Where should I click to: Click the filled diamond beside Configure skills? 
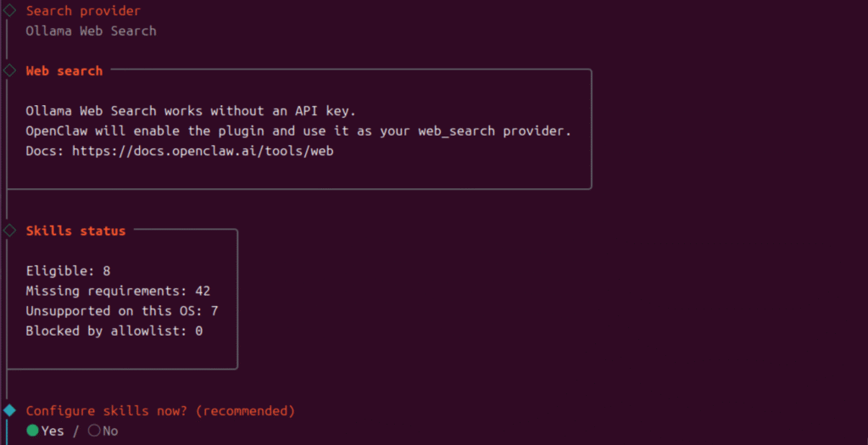click(9, 410)
